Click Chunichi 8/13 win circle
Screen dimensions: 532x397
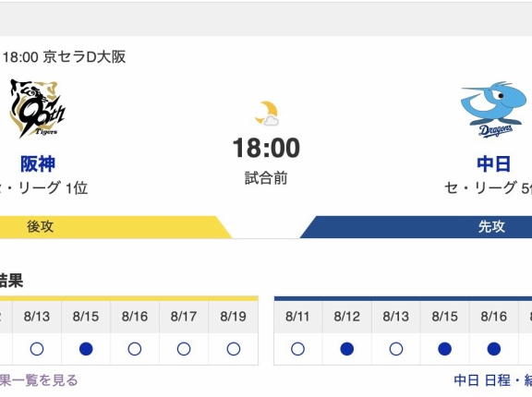click(x=396, y=349)
